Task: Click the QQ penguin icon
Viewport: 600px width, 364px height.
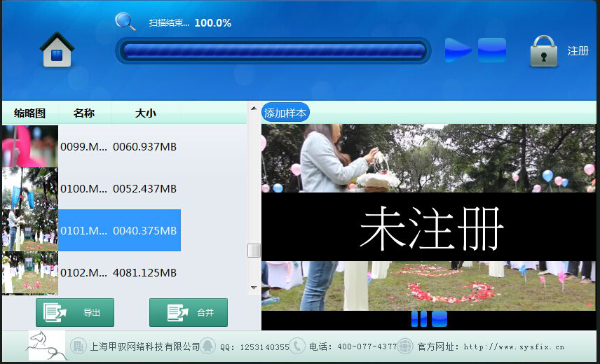Action: 207,346
